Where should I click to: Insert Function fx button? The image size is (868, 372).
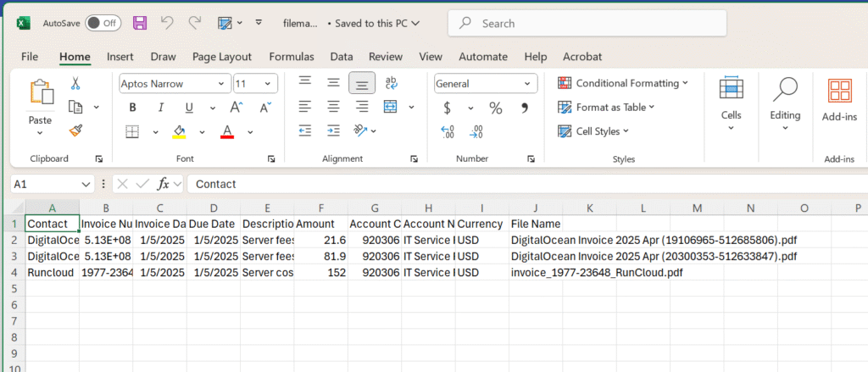point(164,185)
